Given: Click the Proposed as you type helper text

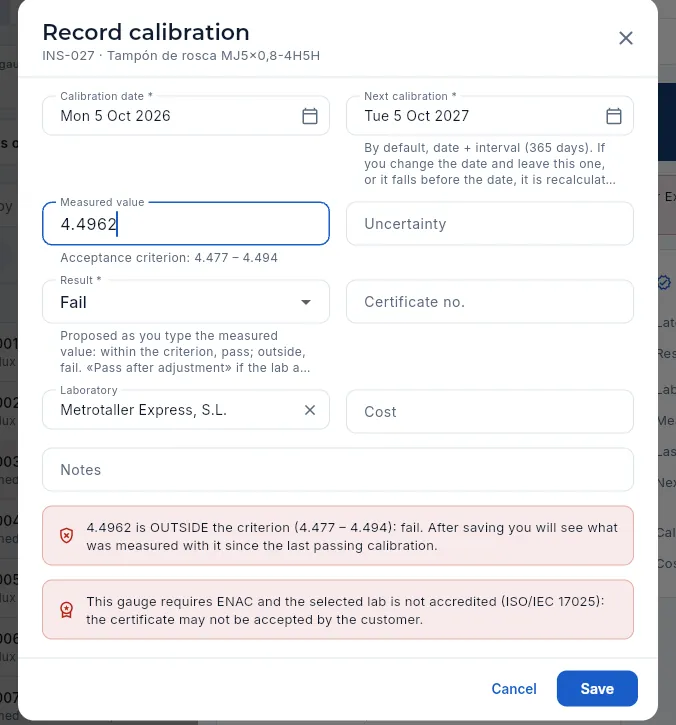Looking at the screenshot, I should click(185, 351).
